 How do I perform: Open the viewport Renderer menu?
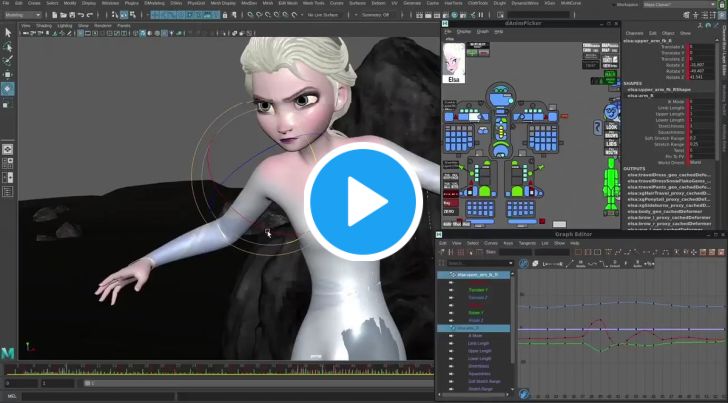point(103,26)
